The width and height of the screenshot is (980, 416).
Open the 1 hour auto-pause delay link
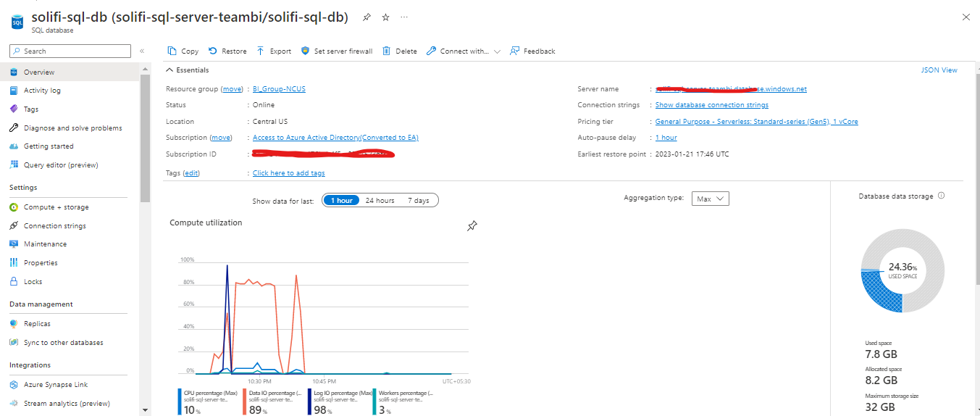tap(666, 138)
